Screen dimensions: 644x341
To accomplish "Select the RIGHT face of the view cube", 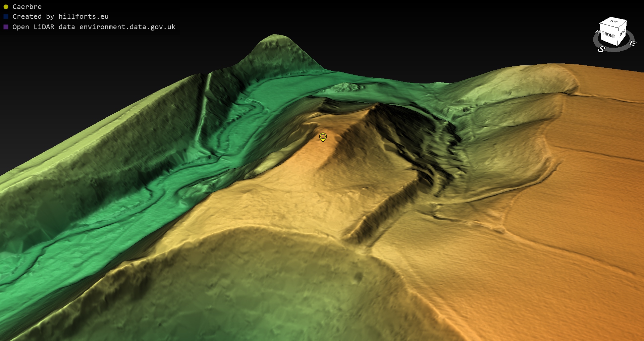I will coord(622,33).
